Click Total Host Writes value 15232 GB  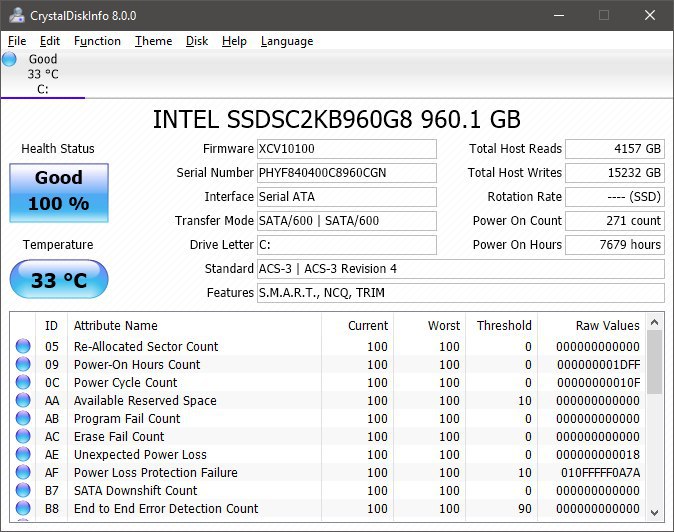(x=615, y=173)
